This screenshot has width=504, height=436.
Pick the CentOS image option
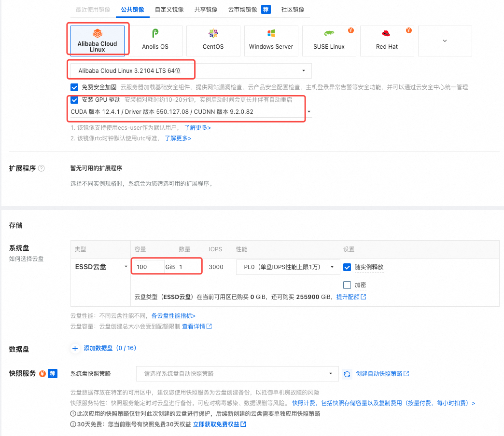[x=213, y=41]
